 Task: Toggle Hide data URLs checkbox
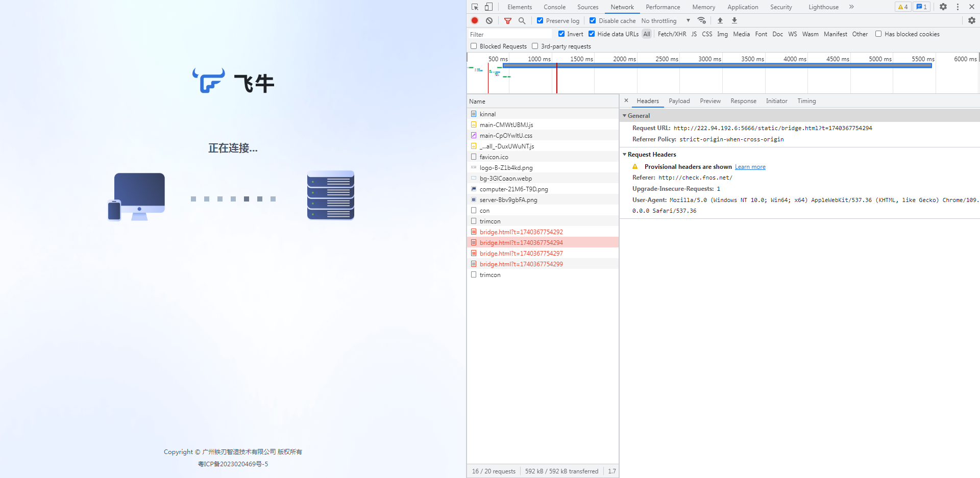point(592,34)
